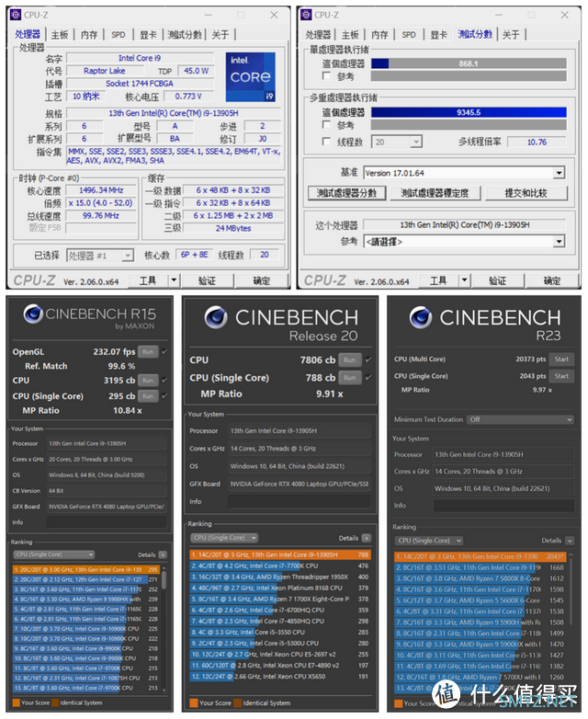Click orange Your Score legend swatch in R20
Image resolution: width=588 pixels, height=719 pixels.
coord(194,702)
